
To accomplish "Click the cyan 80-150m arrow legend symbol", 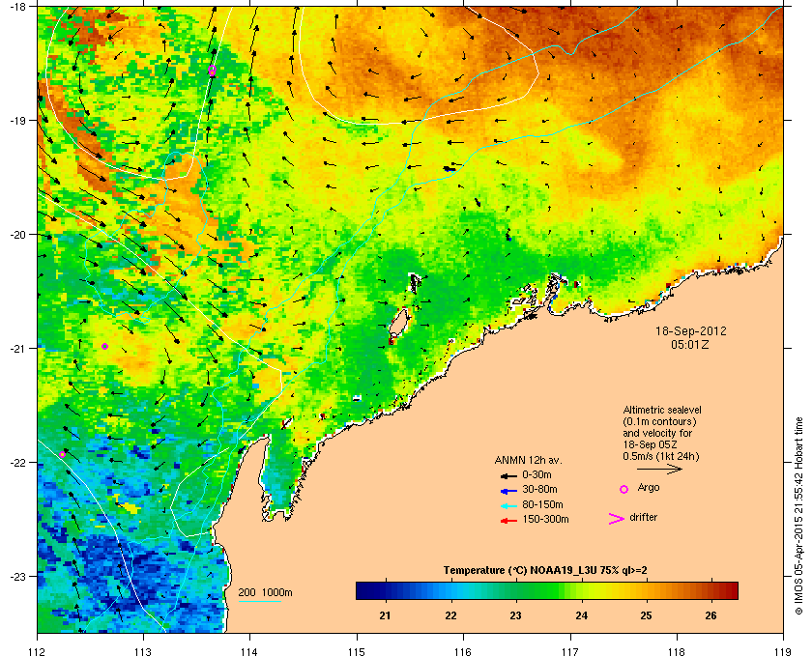I will pyautogui.click(x=508, y=505).
